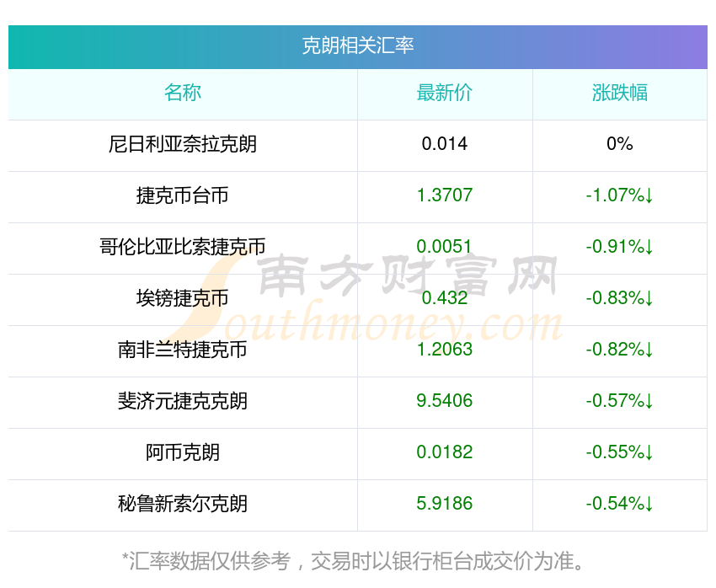
Task: Click the footnote 汇率数据仅供参考 disclaimer
Action: click(x=352, y=561)
